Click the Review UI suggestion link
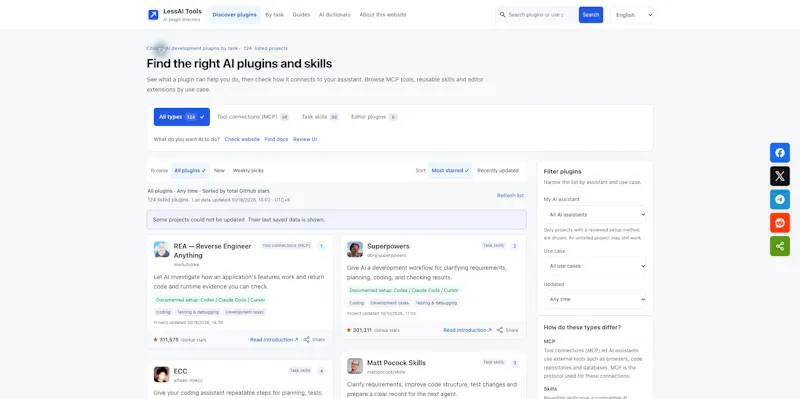 click(x=305, y=139)
